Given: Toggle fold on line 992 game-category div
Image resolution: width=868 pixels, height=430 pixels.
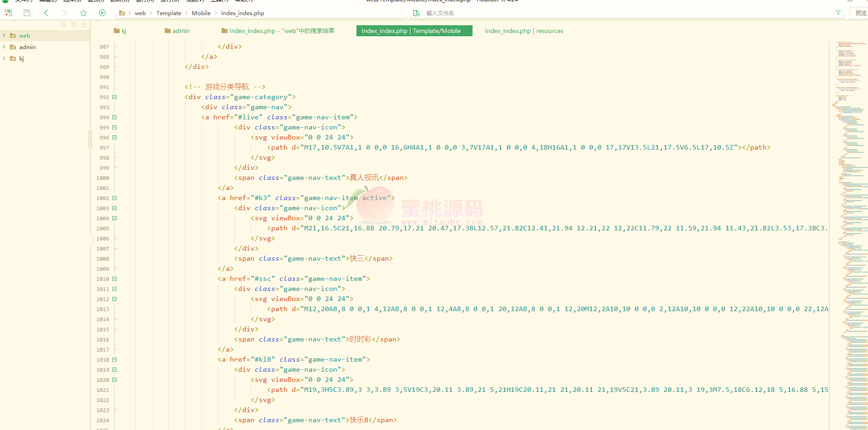Looking at the screenshot, I should pyautogui.click(x=115, y=97).
